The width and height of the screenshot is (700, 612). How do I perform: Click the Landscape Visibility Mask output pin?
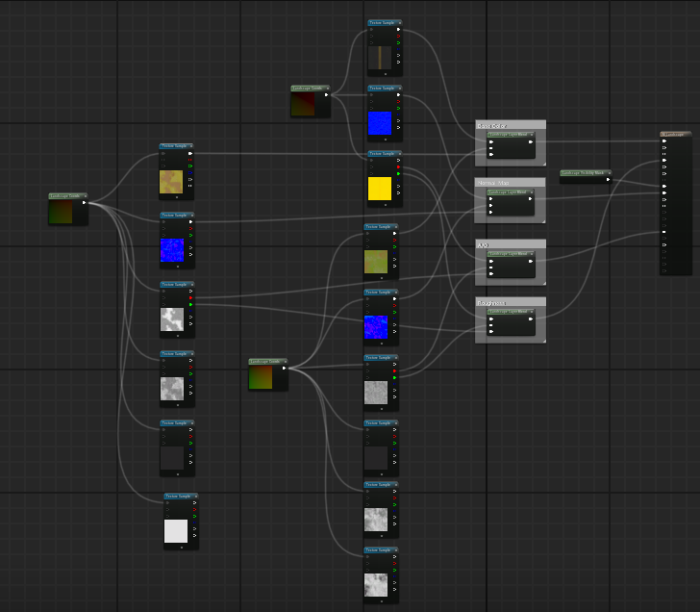point(608,179)
